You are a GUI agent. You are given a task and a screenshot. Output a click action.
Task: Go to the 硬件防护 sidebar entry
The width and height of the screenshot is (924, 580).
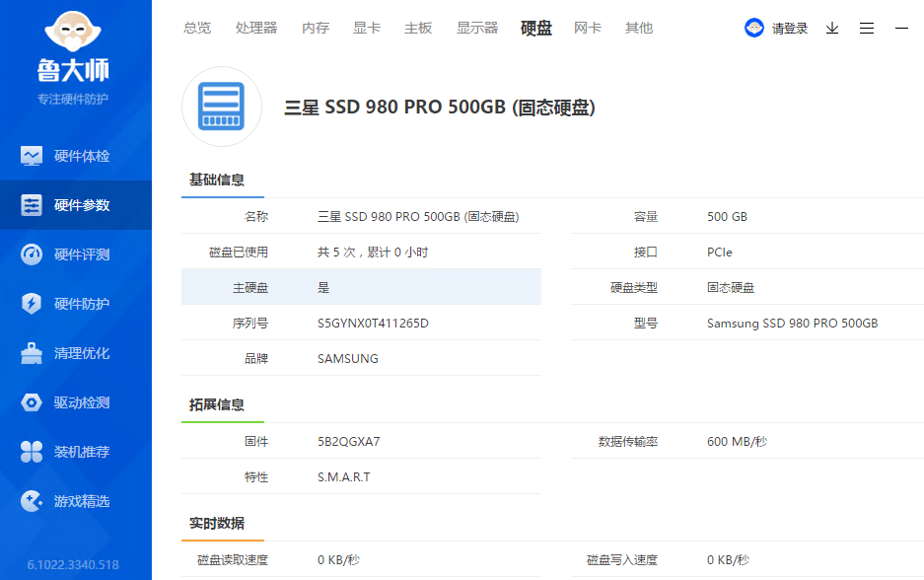tap(75, 304)
